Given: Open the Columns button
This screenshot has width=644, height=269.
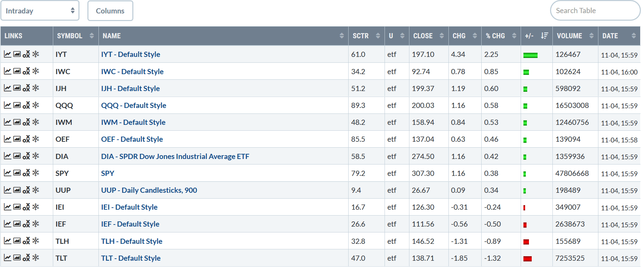Looking at the screenshot, I should coord(110,11).
